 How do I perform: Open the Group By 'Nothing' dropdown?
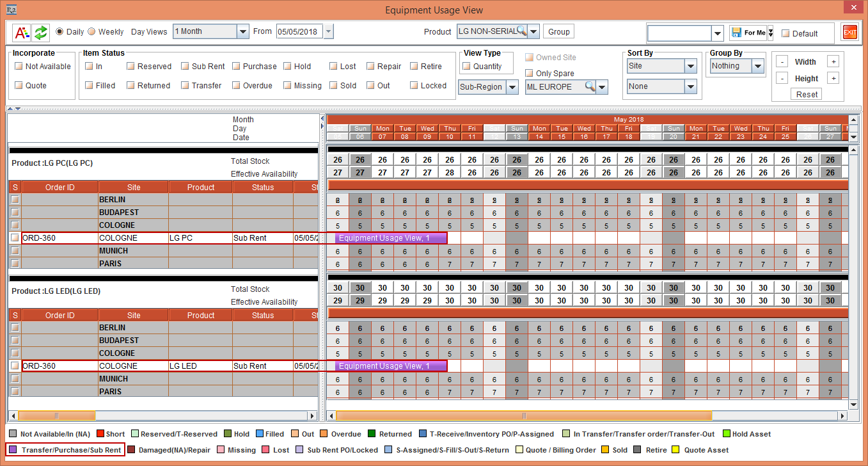coord(758,66)
